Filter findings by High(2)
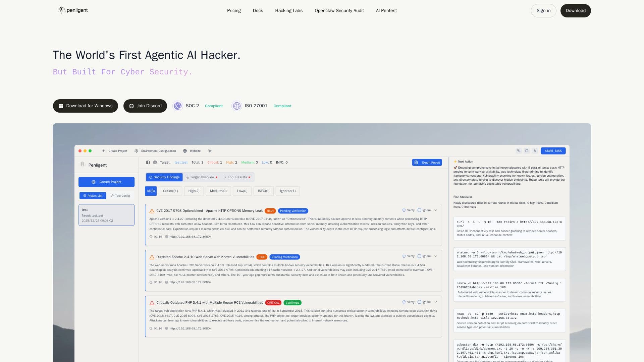Screen dimensions: 644x362 click(x=194, y=191)
